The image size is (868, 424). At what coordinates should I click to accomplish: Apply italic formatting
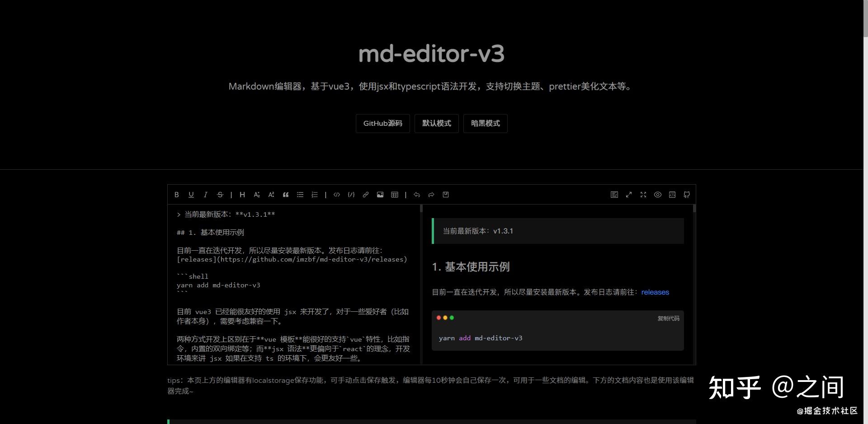206,195
